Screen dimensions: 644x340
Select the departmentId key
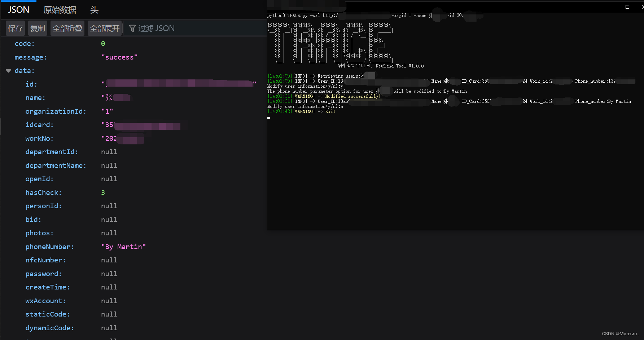52,152
